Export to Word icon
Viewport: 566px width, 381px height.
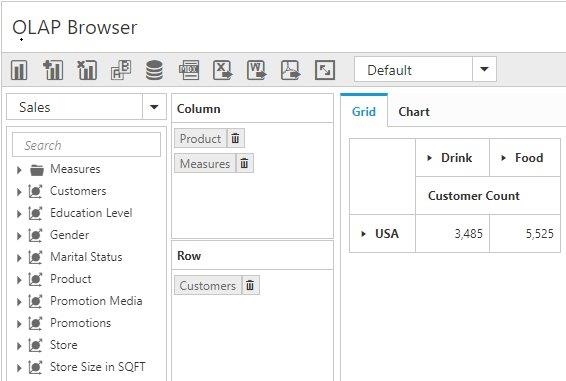coord(257,70)
